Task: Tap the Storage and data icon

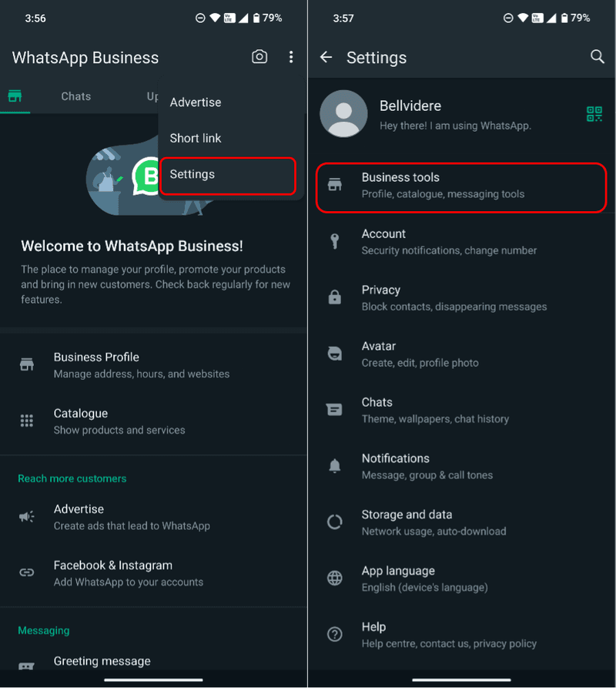Action: (334, 522)
